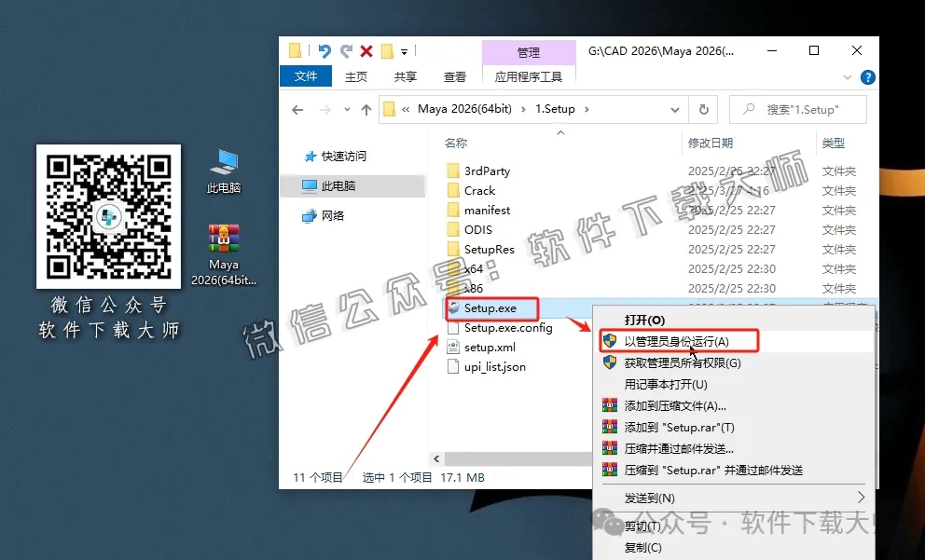The width and height of the screenshot is (925, 560).
Task: Click the blue Help question mark button
Action: click(867, 76)
